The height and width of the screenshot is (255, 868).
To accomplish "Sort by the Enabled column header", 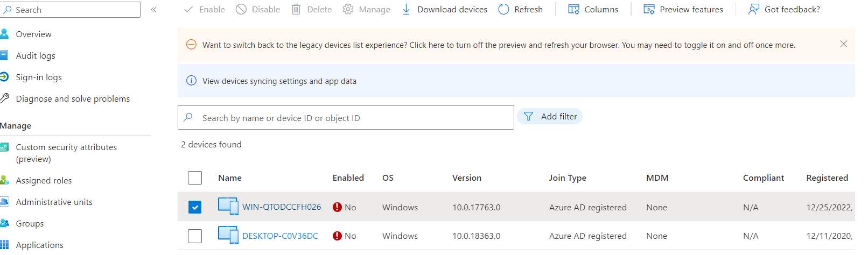I will tap(348, 178).
